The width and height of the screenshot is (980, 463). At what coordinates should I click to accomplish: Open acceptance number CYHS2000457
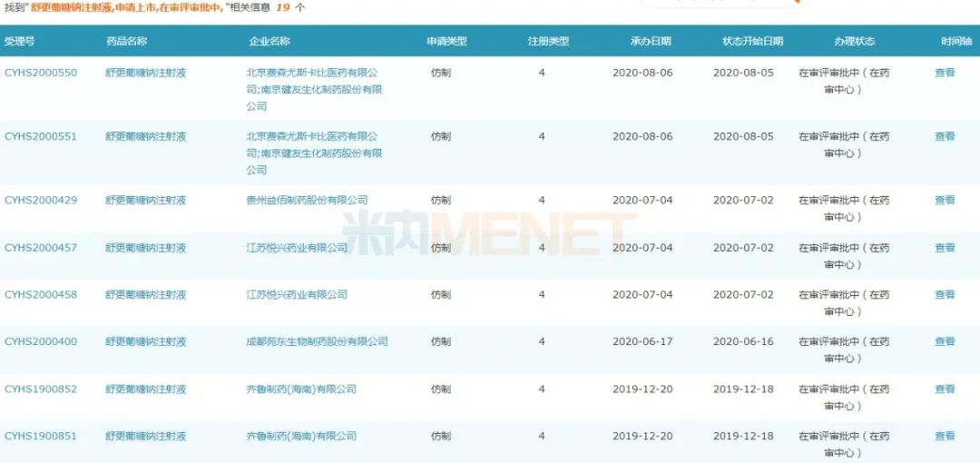pos(41,248)
